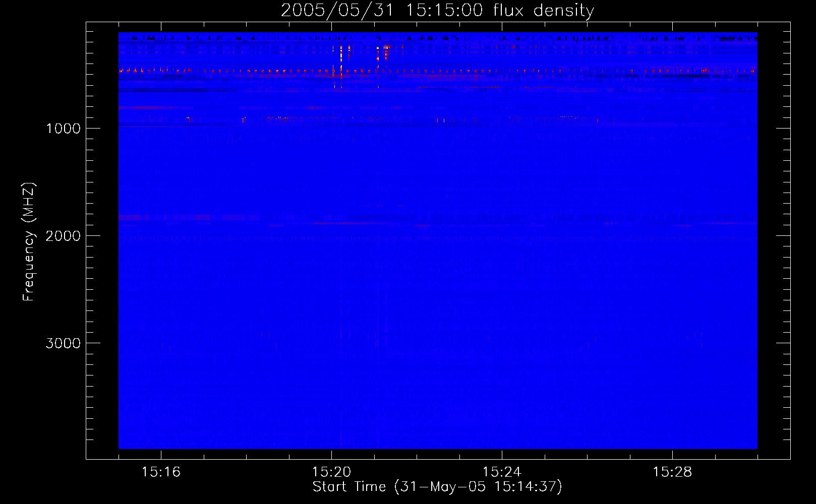
Task: Click the '15:28' time tick label
Action: tap(672, 472)
